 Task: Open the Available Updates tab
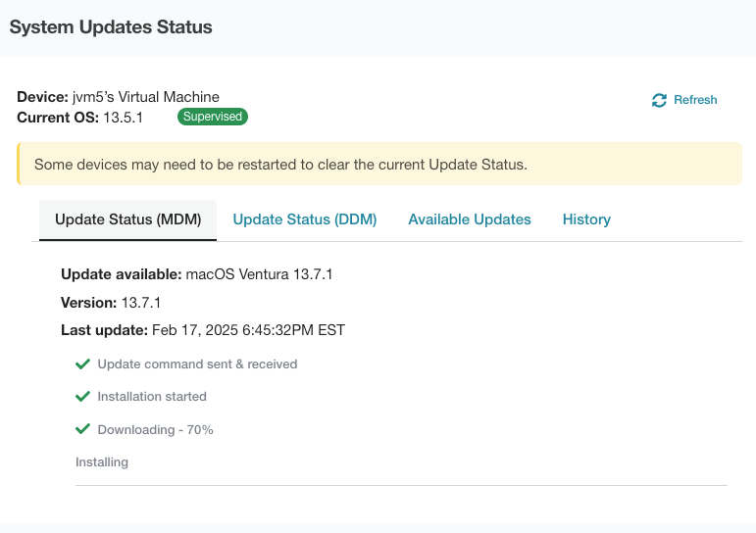[x=470, y=219]
